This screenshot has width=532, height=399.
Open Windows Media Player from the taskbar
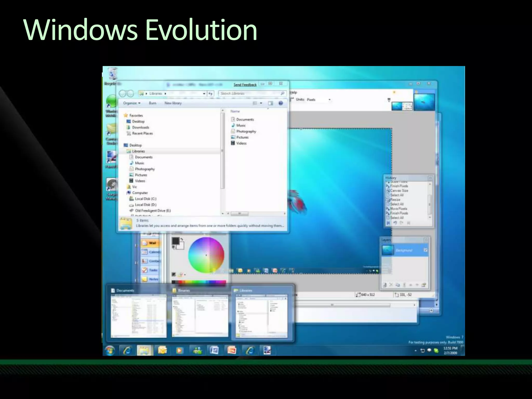pos(179,351)
